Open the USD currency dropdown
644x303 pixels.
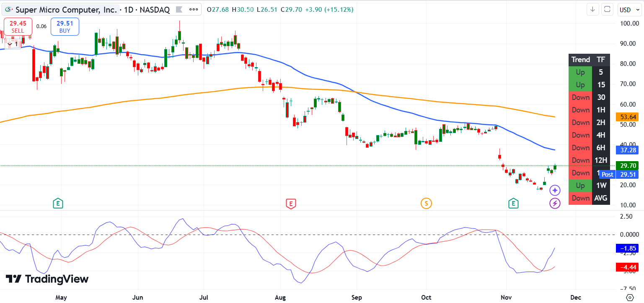630,10
